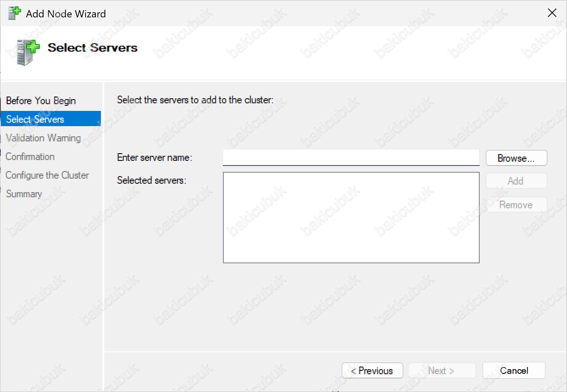Jump to the Confirmation step
Viewport: 567px width, 392px height.
[30, 157]
